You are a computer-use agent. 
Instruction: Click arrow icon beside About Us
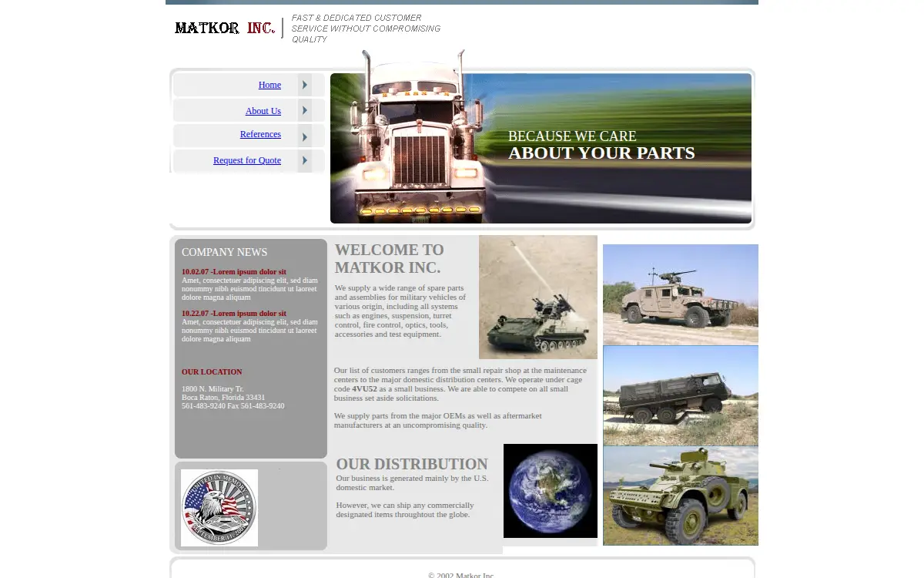pyautogui.click(x=305, y=110)
